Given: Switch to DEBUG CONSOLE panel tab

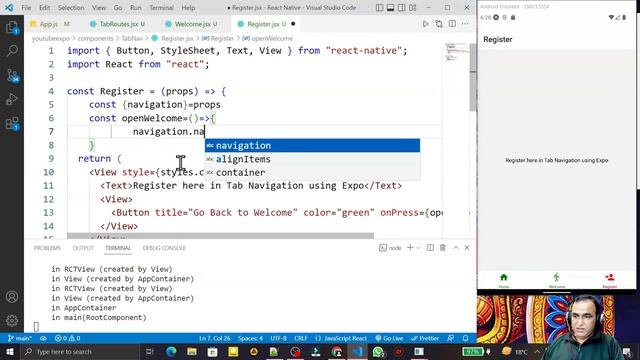Looking at the screenshot, I should point(164,248).
